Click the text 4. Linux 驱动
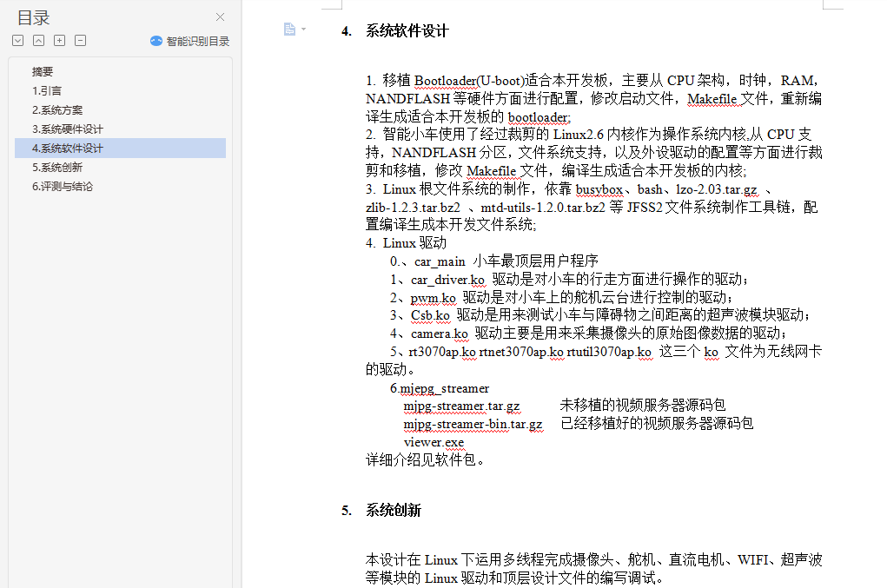This screenshot has height=588, width=887. 406,243
